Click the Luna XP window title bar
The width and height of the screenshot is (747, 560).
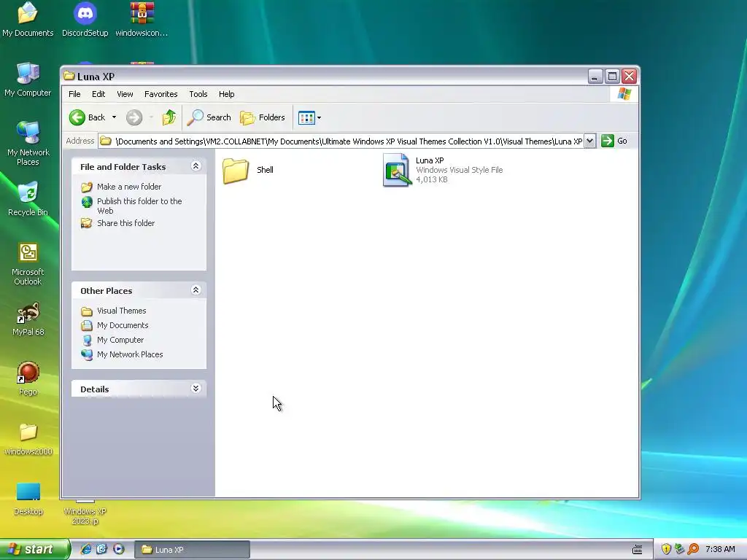(x=324, y=76)
